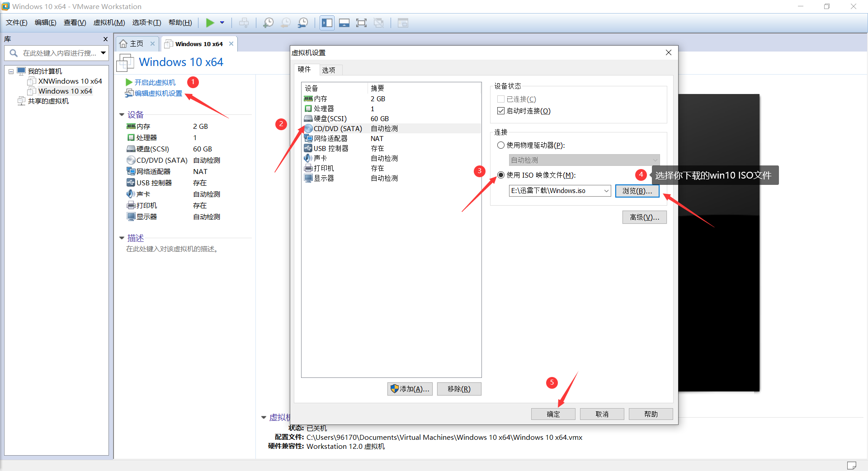Open the 选项卡(T) menu

[x=146, y=23]
